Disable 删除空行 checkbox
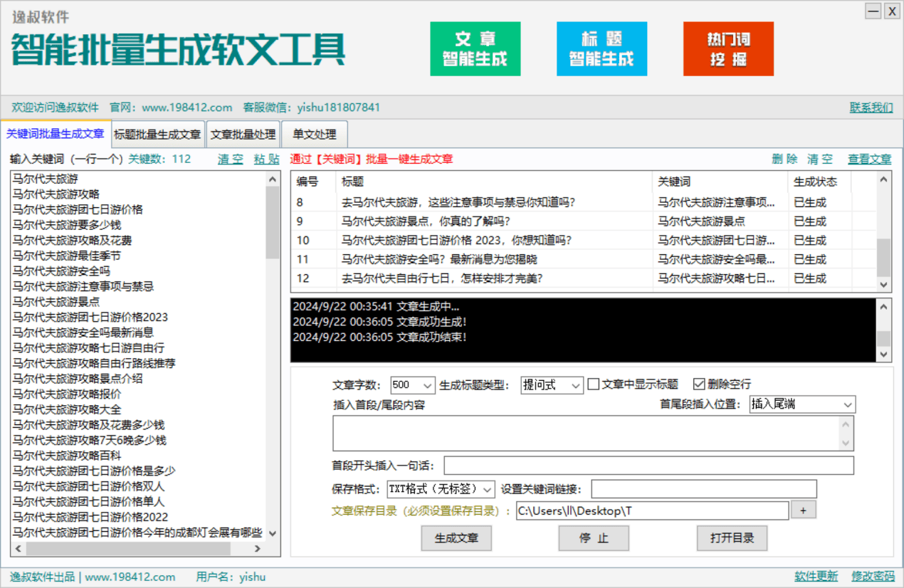The height and width of the screenshot is (588, 904). (x=698, y=384)
